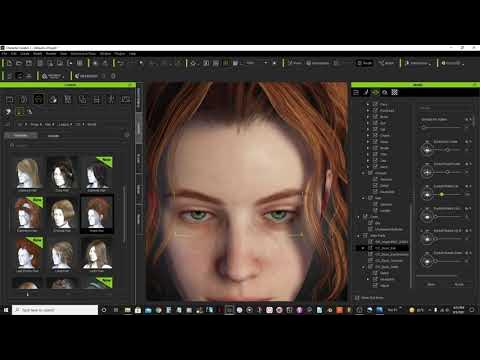Click the highlighted Morph button in top toolbar
The width and height of the screenshot is (480, 360).
(x=364, y=63)
